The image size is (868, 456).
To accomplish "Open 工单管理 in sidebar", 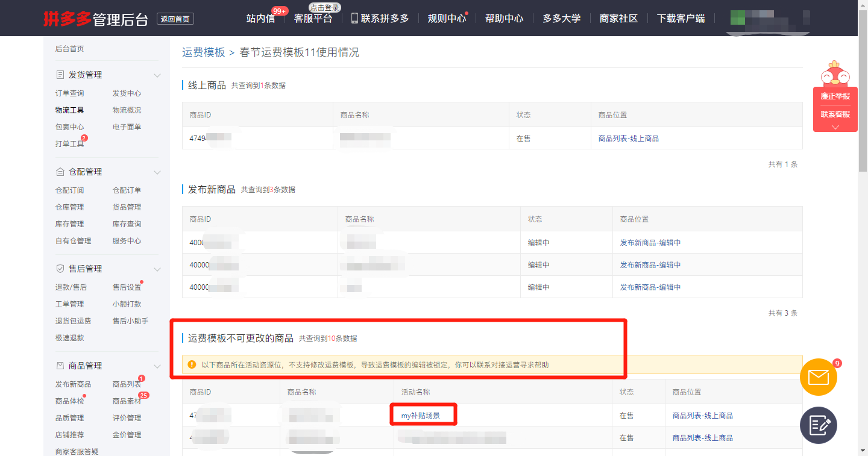I will tap(70, 304).
